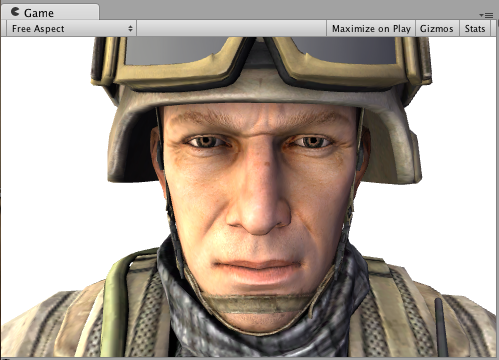
Task: Open the Free Aspect dropdown
Action: click(x=71, y=29)
